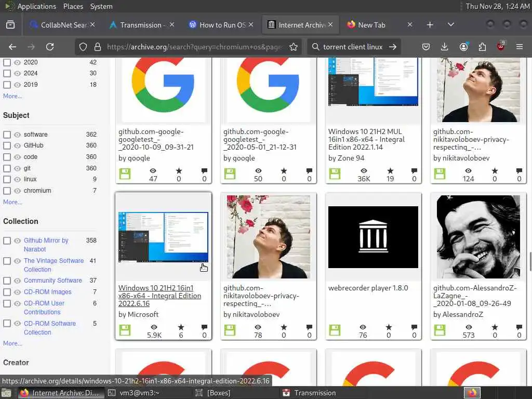Submit the torrent client linux search arrow

pos(393,47)
